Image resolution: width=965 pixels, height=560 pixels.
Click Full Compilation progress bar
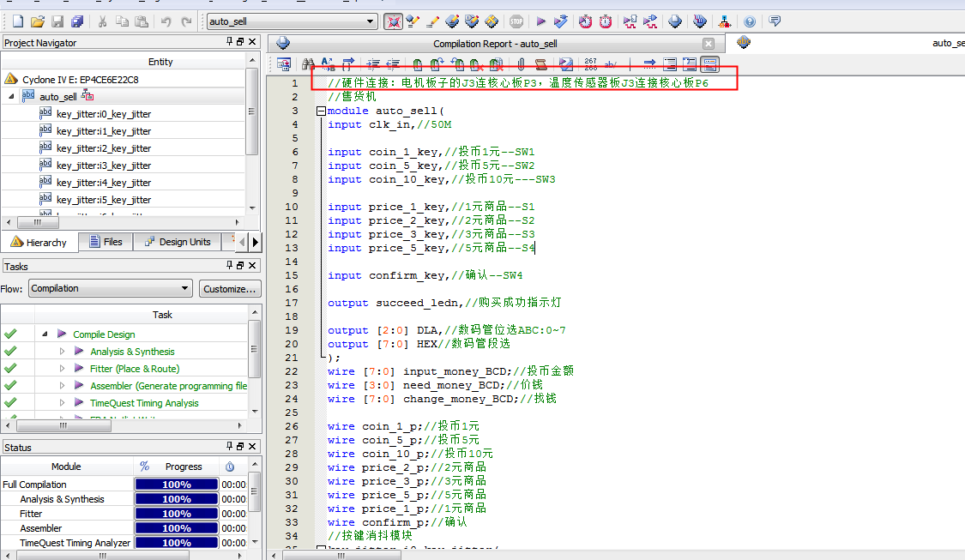pos(176,485)
